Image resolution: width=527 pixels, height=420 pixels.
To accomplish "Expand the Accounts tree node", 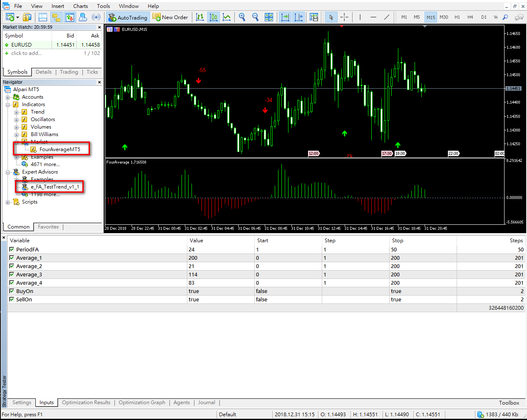I will 8,97.
